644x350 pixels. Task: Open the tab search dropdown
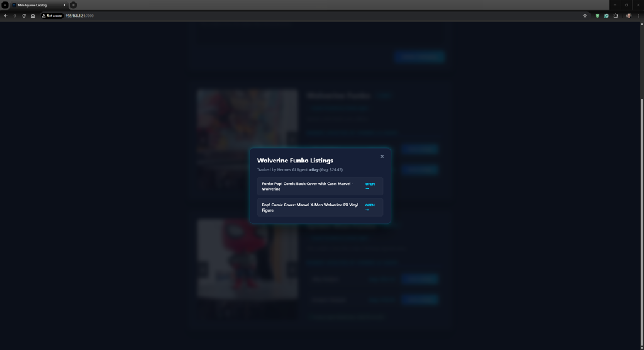pyautogui.click(x=5, y=5)
